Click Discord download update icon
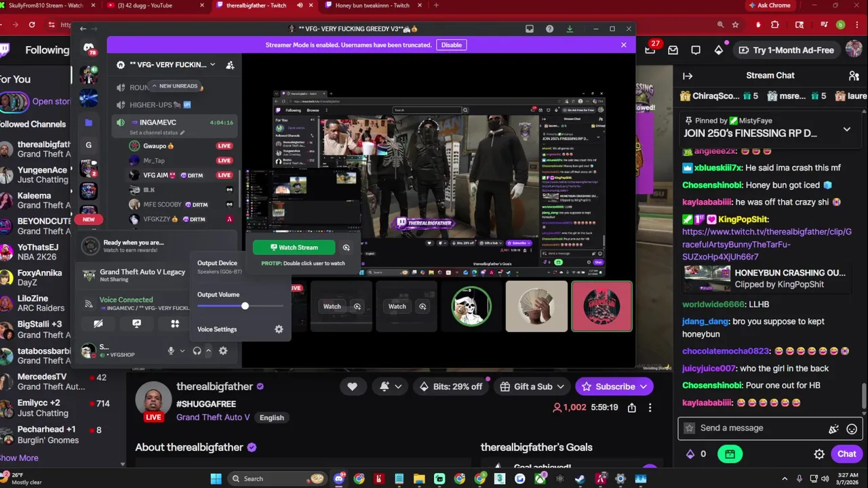The height and width of the screenshot is (488, 868). click(570, 28)
